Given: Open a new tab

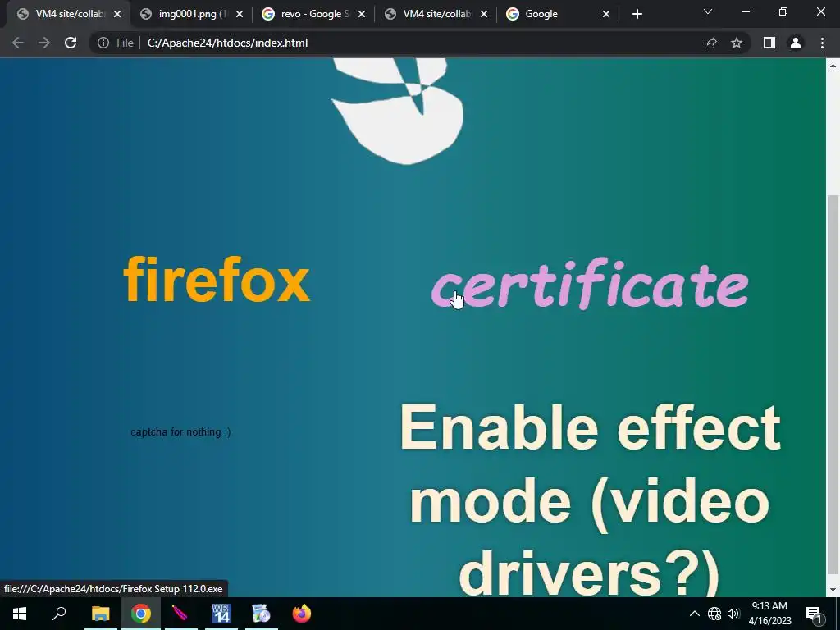Looking at the screenshot, I should coord(637,14).
